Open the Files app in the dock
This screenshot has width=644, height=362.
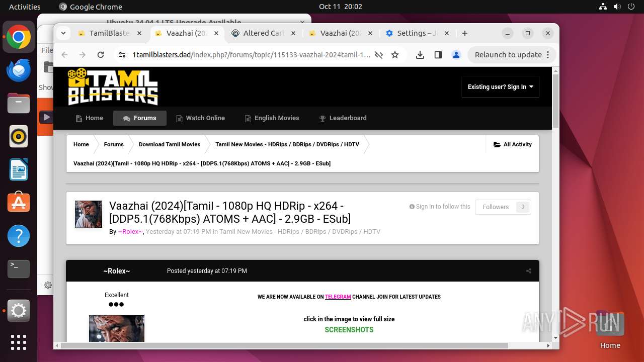[x=19, y=104]
